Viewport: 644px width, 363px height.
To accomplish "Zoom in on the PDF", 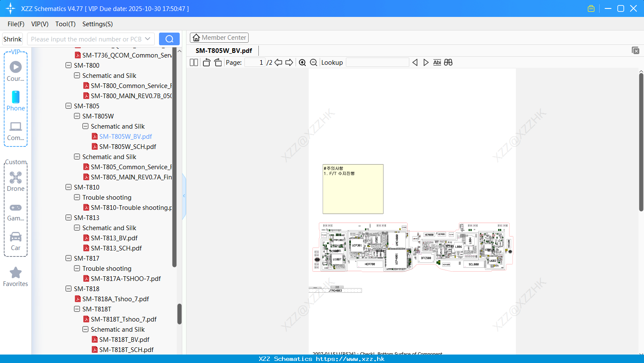I will [x=302, y=62].
